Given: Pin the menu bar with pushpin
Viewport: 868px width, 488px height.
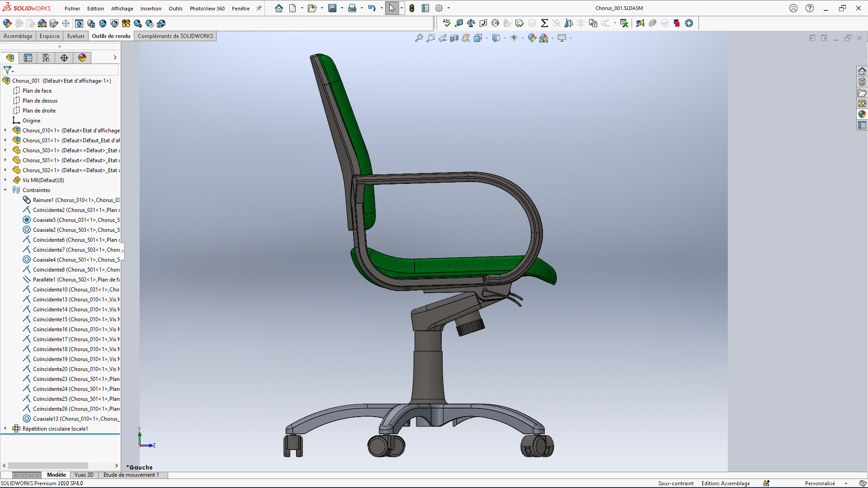Looking at the screenshot, I should (259, 8).
